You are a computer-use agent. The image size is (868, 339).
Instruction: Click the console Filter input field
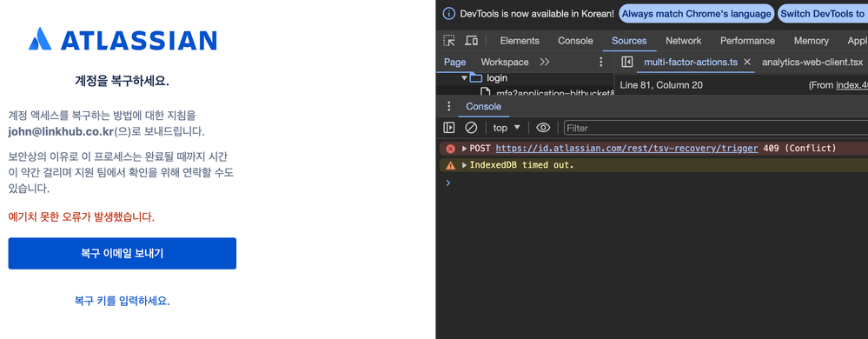tap(716, 128)
